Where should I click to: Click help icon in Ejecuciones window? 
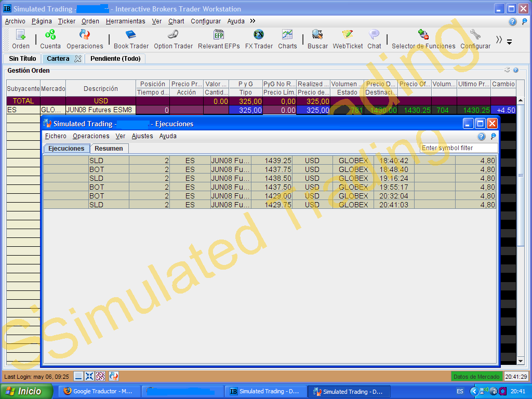481,137
